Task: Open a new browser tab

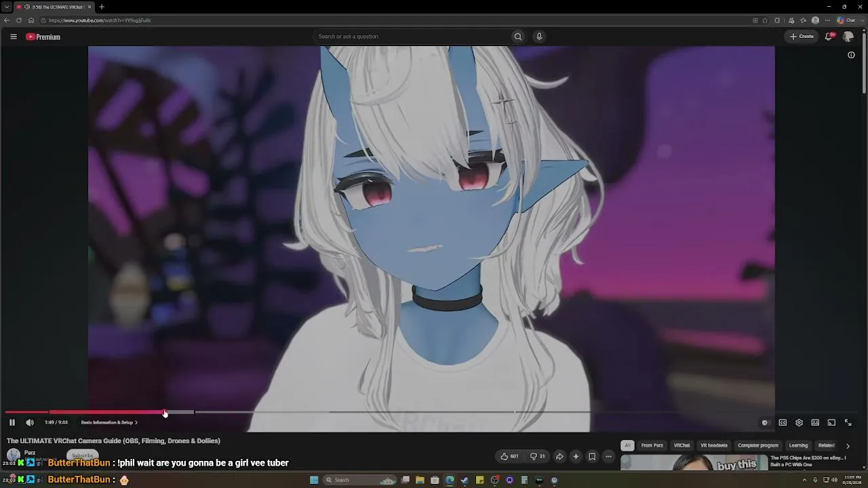Action: coord(102,7)
